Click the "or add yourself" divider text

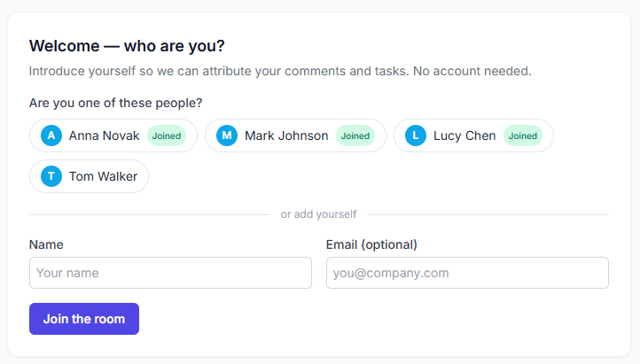coord(318,214)
